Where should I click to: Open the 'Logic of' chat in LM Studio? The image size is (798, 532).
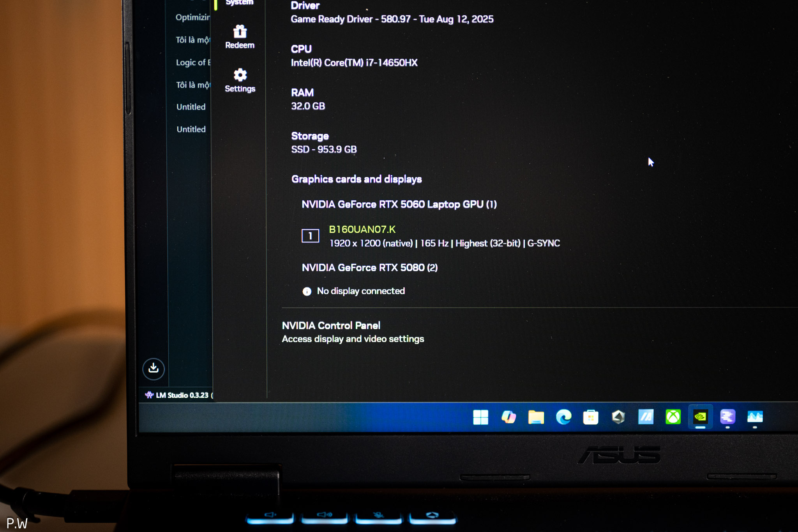point(193,62)
